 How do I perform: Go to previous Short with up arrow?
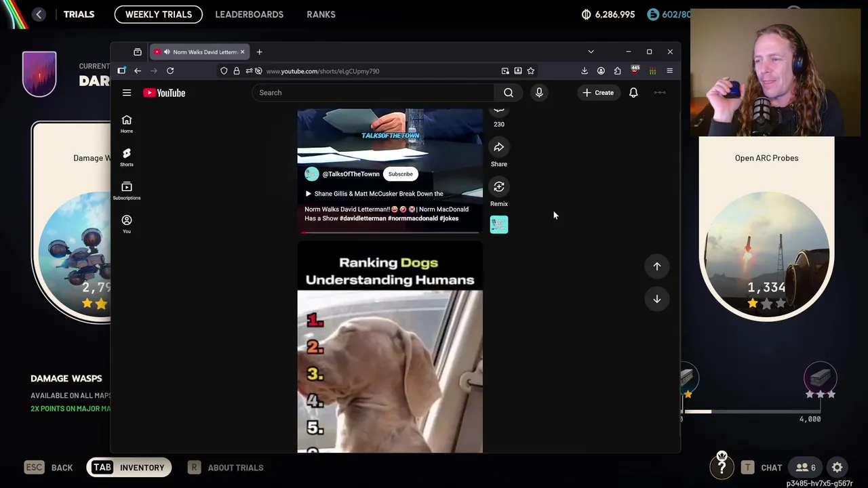pyautogui.click(x=657, y=266)
